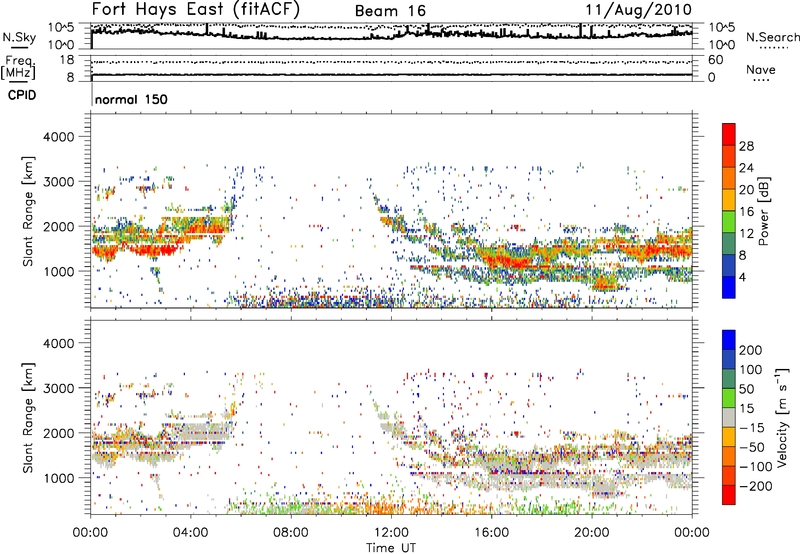The image size is (800, 554).
Task: Click the '08:00' time axis label
Action: click(x=291, y=533)
